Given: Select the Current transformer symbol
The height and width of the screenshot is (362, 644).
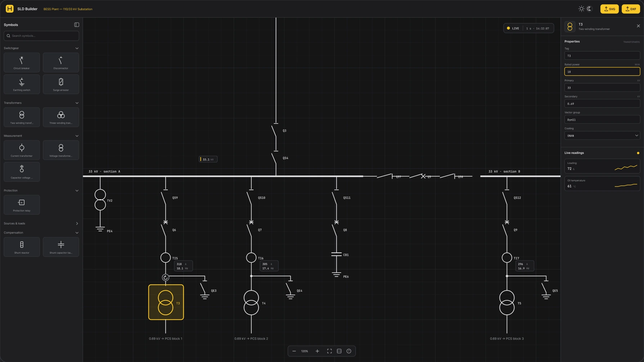Looking at the screenshot, I should [22, 150].
